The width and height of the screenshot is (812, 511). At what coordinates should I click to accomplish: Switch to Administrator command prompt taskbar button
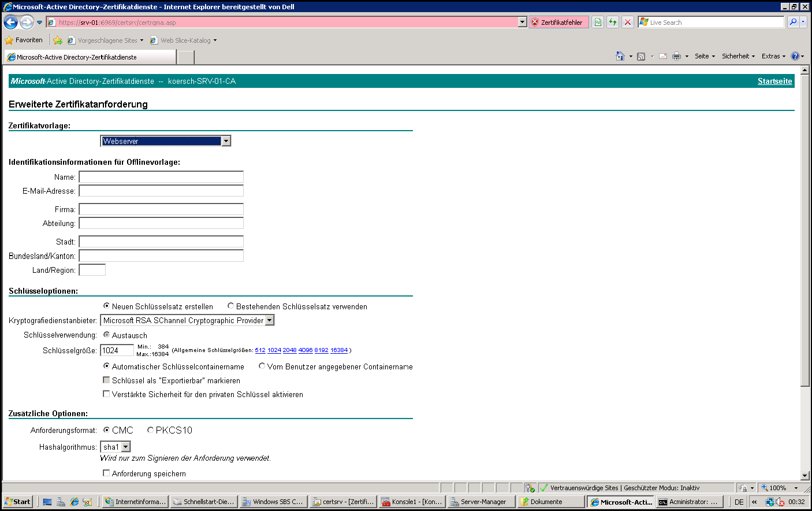pos(690,502)
